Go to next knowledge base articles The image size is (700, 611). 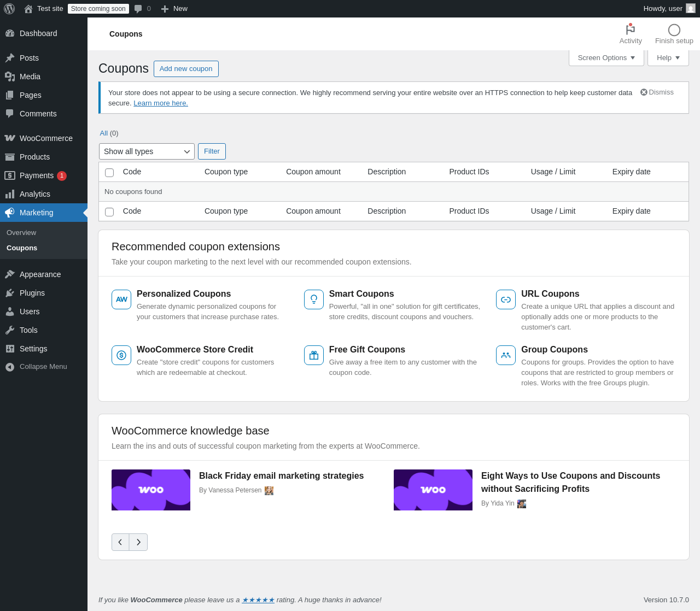click(138, 542)
